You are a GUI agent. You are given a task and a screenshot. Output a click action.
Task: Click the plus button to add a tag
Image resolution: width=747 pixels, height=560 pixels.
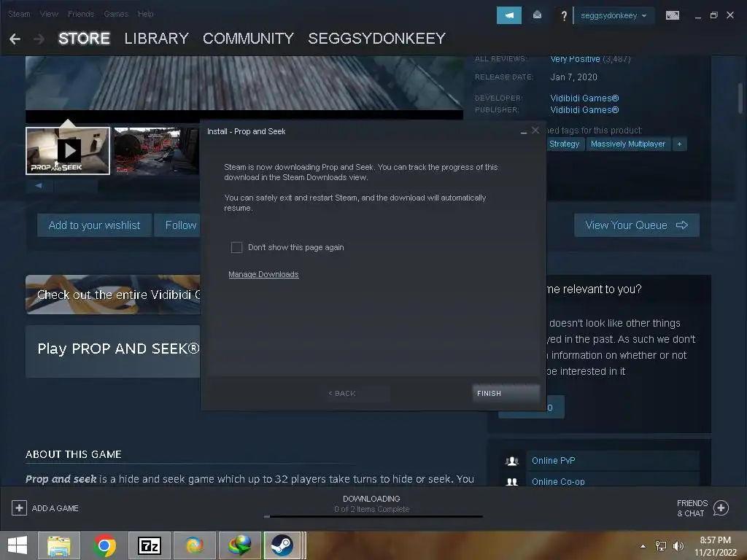pyautogui.click(x=679, y=144)
